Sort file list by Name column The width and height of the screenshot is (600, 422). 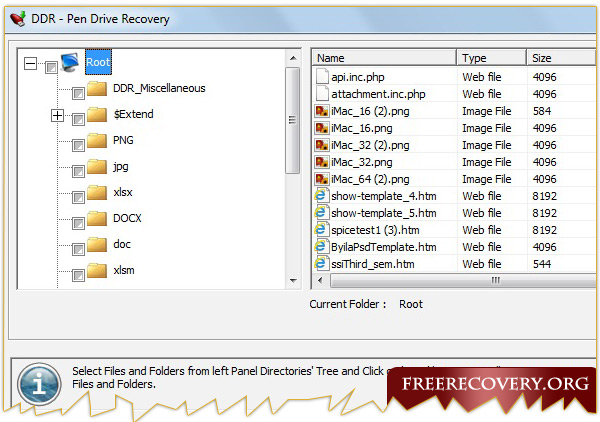click(x=384, y=58)
